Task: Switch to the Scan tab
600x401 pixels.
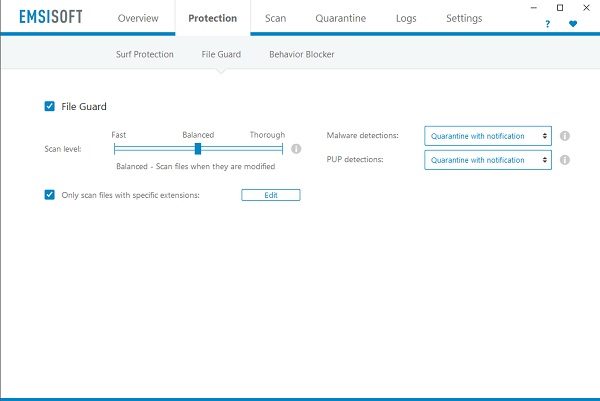Action: pyautogui.click(x=276, y=18)
